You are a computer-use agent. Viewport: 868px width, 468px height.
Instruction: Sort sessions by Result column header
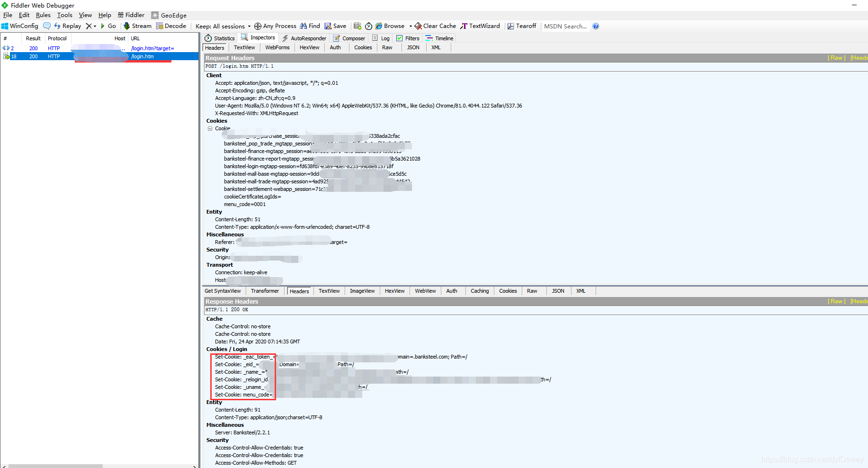tap(33, 38)
